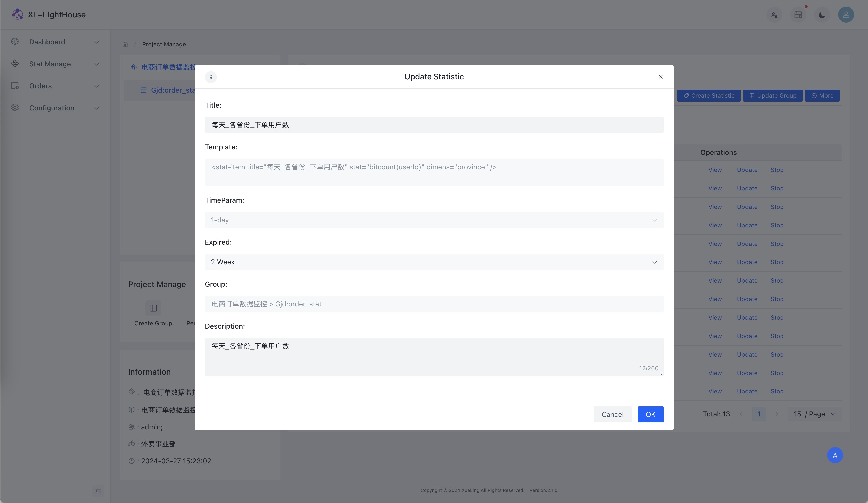Click the Template text area
The height and width of the screenshot is (503, 868).
tap(434, 172)
